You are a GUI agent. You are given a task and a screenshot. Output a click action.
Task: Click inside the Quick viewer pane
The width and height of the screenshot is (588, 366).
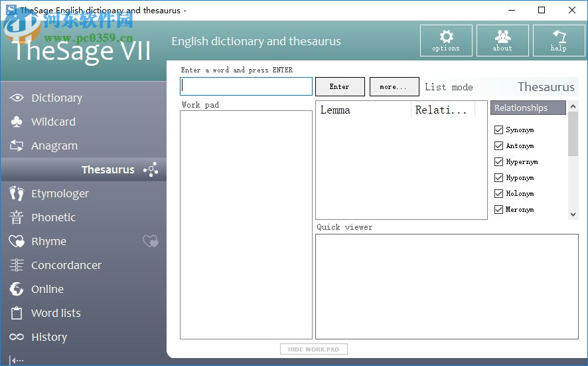tap(447, 287)
